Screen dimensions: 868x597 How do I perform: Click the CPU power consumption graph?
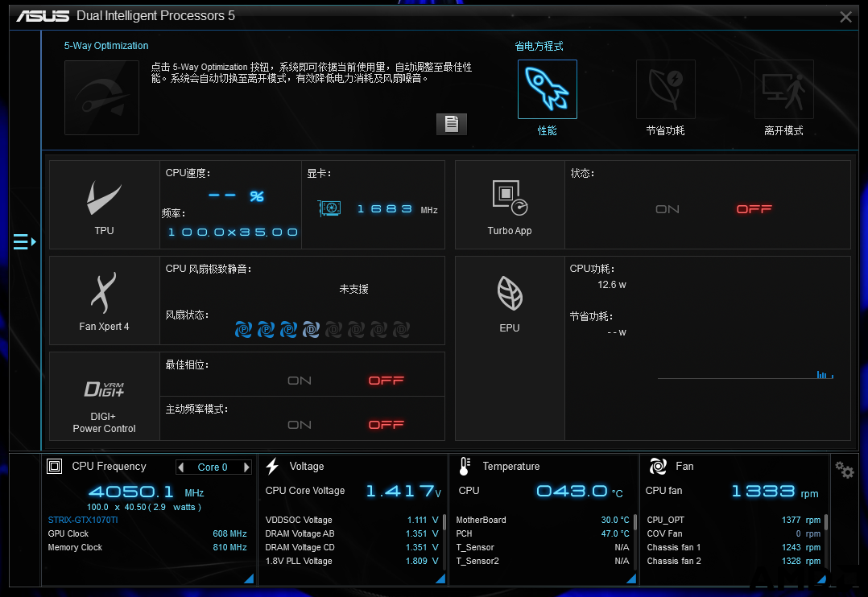[x=745, y=375]
